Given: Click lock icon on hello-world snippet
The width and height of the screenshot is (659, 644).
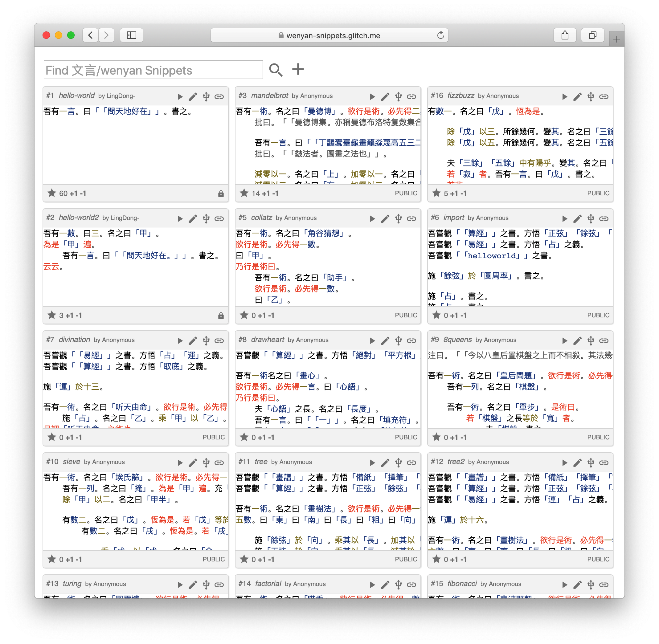Looking at the screenshot, I should (x=221, y=194).
